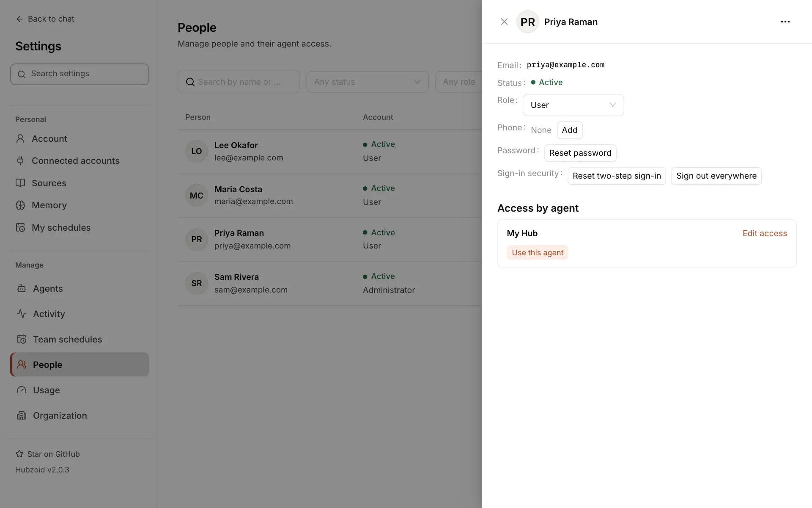Open the three-dot more options menu

pyautogui.click(x=785, y=22)
